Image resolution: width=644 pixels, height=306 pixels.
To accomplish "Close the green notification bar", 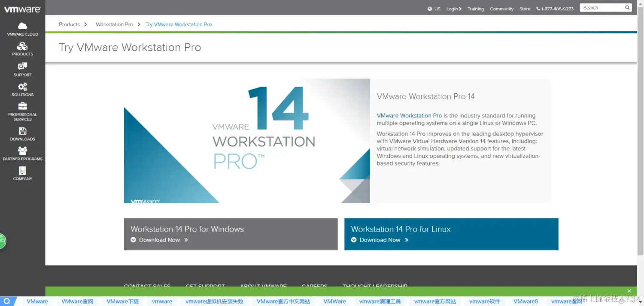I will click(629, 291).
